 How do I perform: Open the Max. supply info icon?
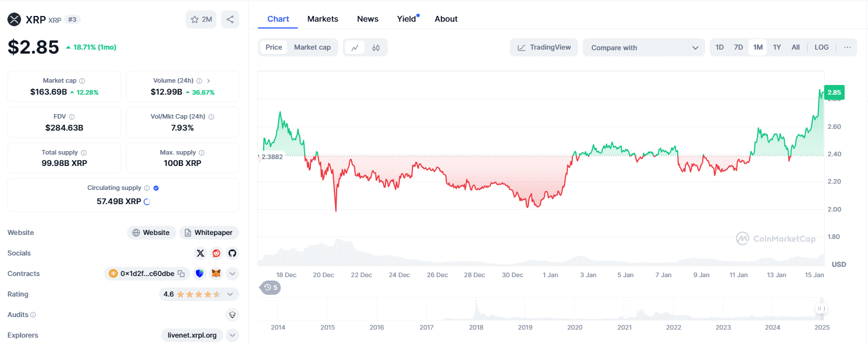click(202, 153)
